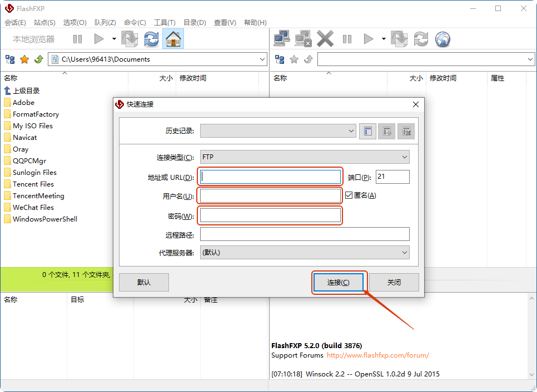Click the 关闭 button
Viewport: 537px width, 392px height.
pyautogui.click(x=394, y=282)
